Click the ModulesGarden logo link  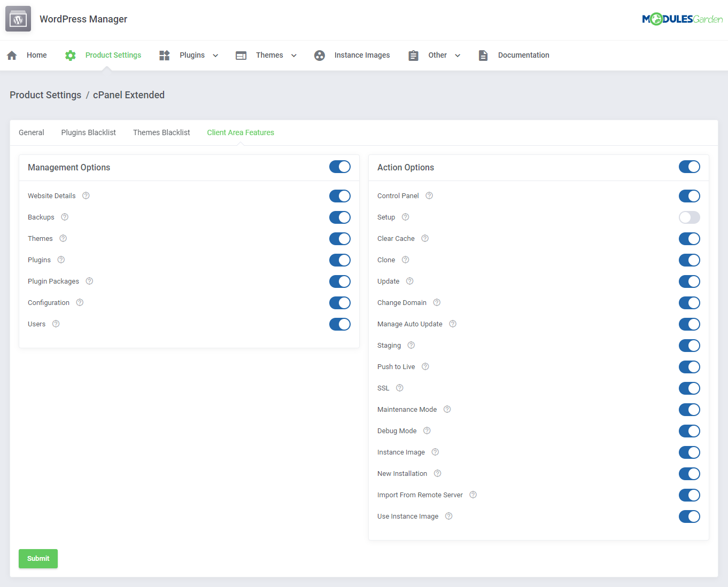point(683,19)
